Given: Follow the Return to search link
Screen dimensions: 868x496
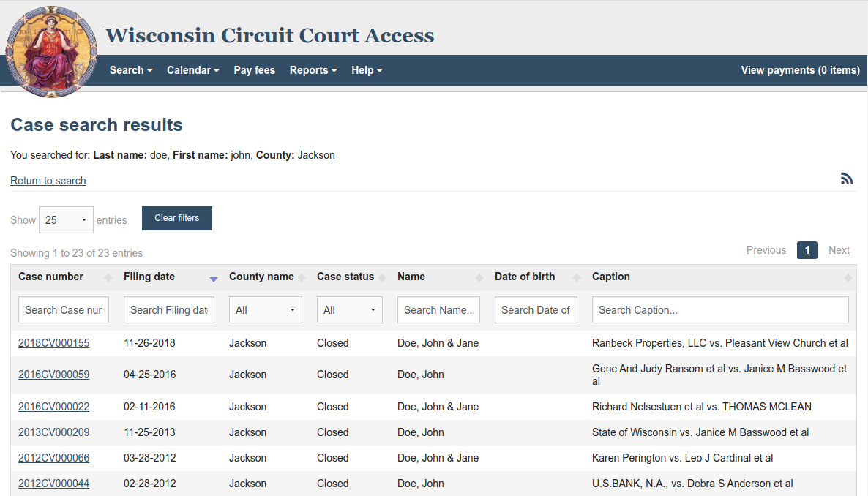Looking at the screenshot, I should point(48,181).
